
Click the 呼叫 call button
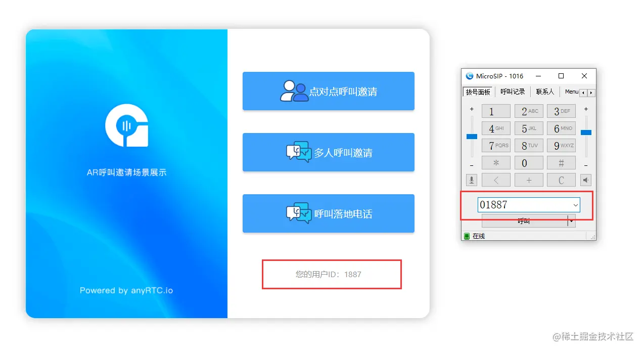[525, 221]
